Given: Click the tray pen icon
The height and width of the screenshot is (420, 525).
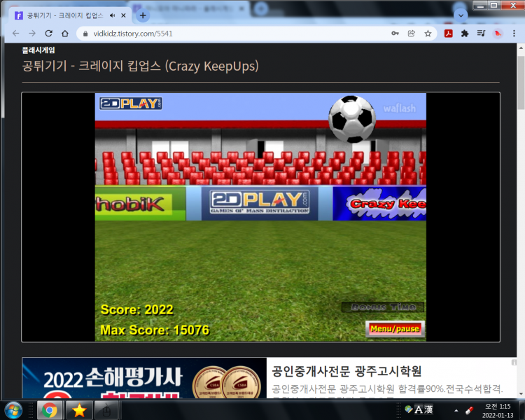Looking at the screenshot, I should pos(470,410).
